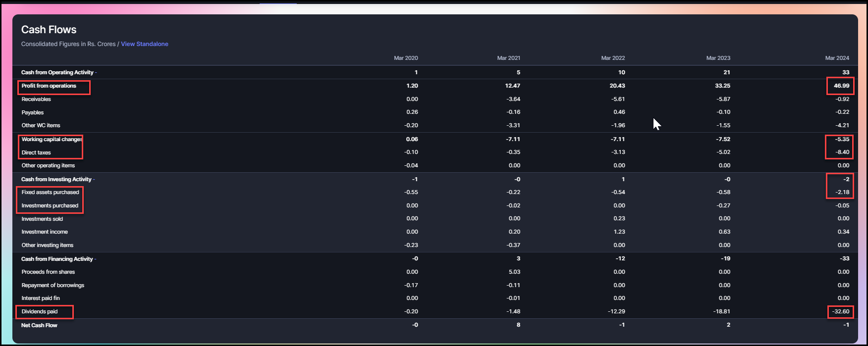Image resolution: width=868 pixels, height=346 pixels.
Task: Click the Payables value 0.46
Action: point(619,112)
